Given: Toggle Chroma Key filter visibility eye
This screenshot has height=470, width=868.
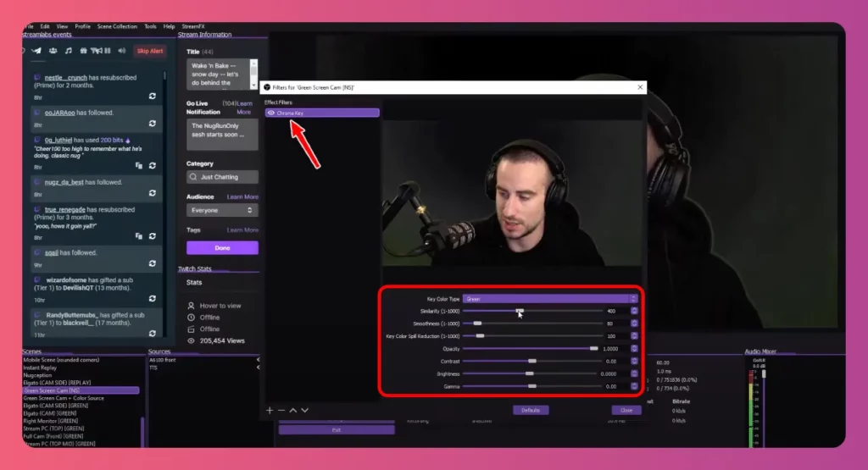Looking at the screenshot, I should (x=271, y=113).
